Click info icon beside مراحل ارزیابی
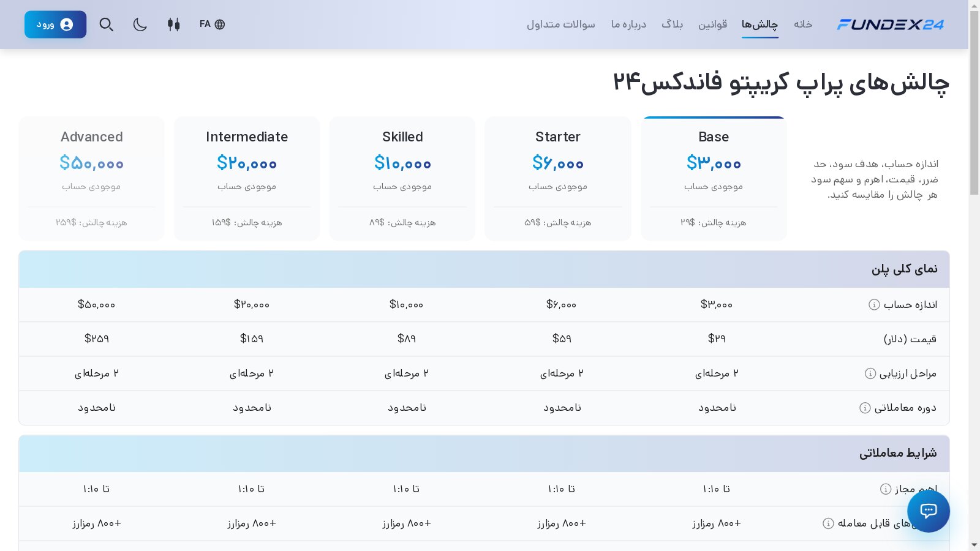 [870, 373]
